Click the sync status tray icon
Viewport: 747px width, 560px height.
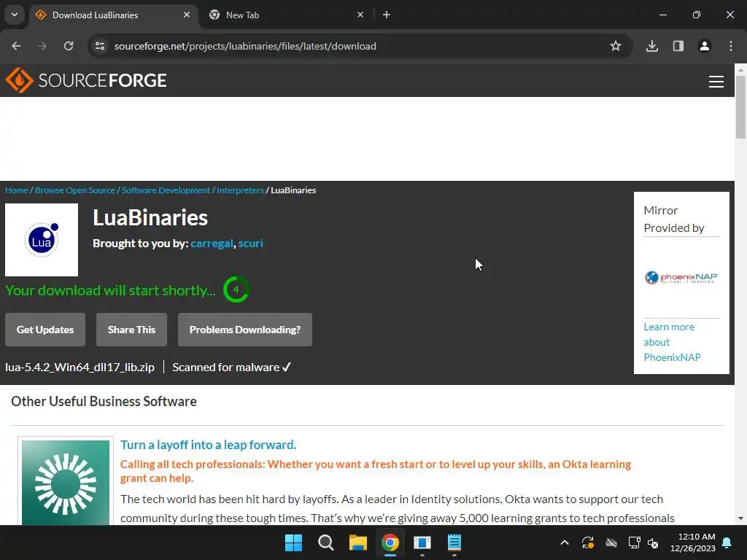pos(588,542)
